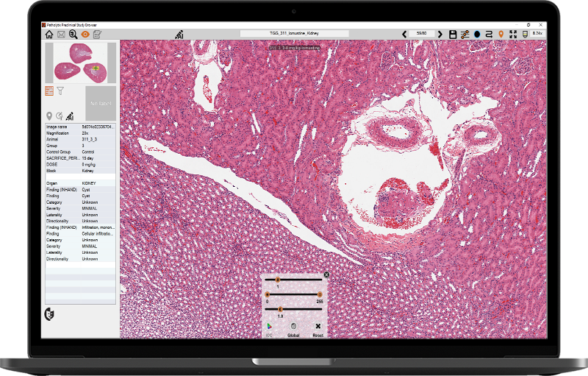Adjust the top slider showing value 1

pos(278,280)
